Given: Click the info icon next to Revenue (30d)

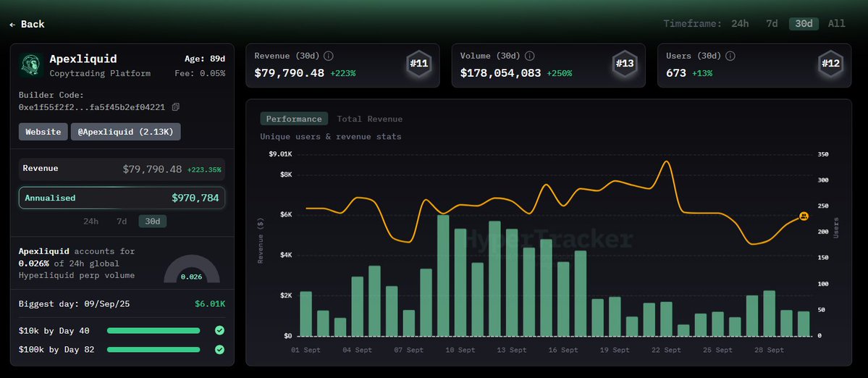Looking at the screenshot, I should pos(328,56).
